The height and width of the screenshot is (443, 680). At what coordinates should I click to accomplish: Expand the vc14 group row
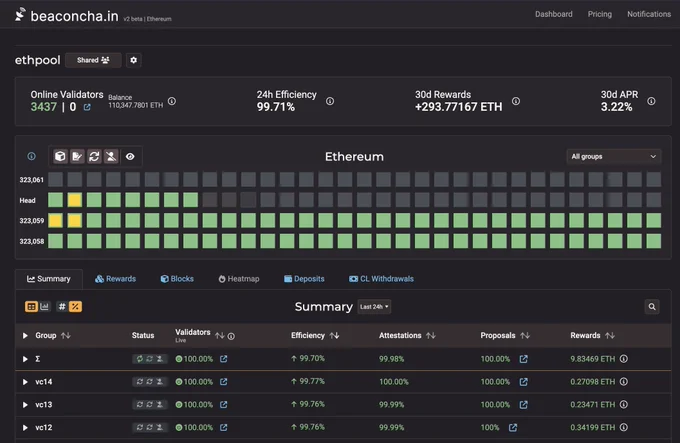(x=25, y=382)
